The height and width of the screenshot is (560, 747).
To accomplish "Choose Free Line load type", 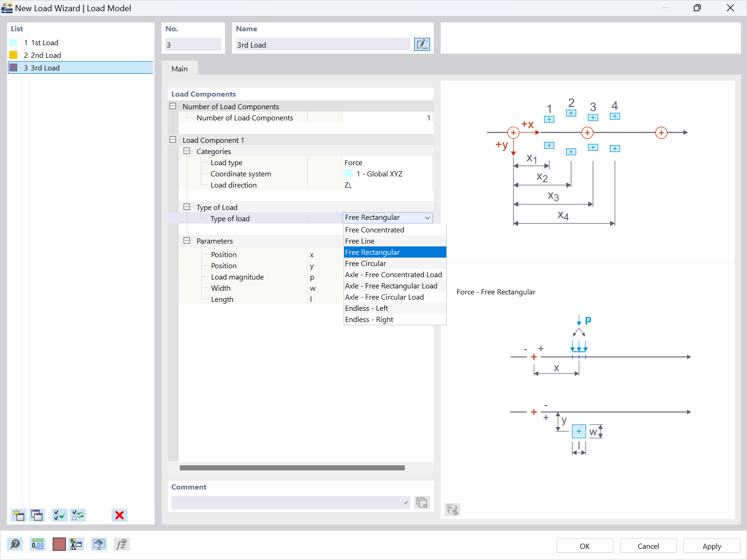I will pos(395,241).
